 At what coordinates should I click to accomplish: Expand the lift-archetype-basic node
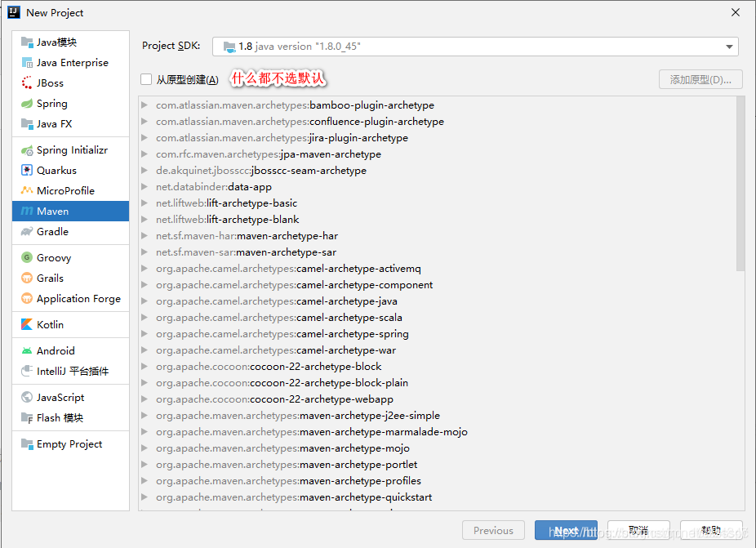[145, 203]
